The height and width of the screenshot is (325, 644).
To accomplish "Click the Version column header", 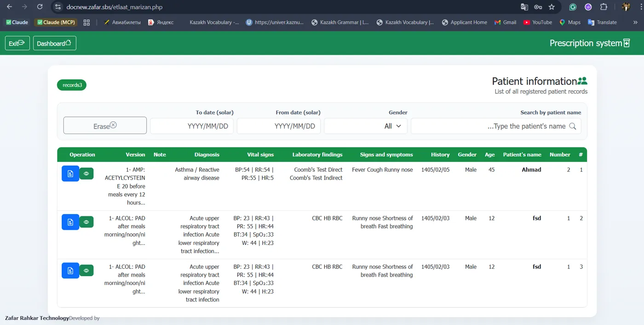I will [135, 155].
